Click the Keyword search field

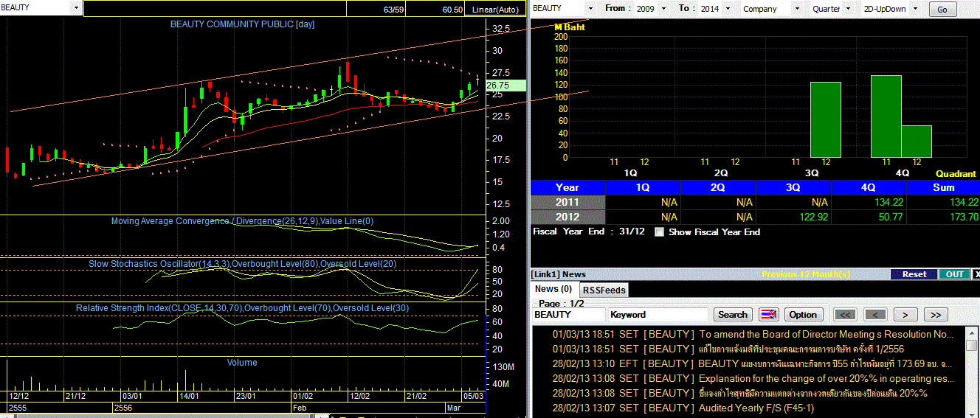pyautogui.click(x=658, y=315)
